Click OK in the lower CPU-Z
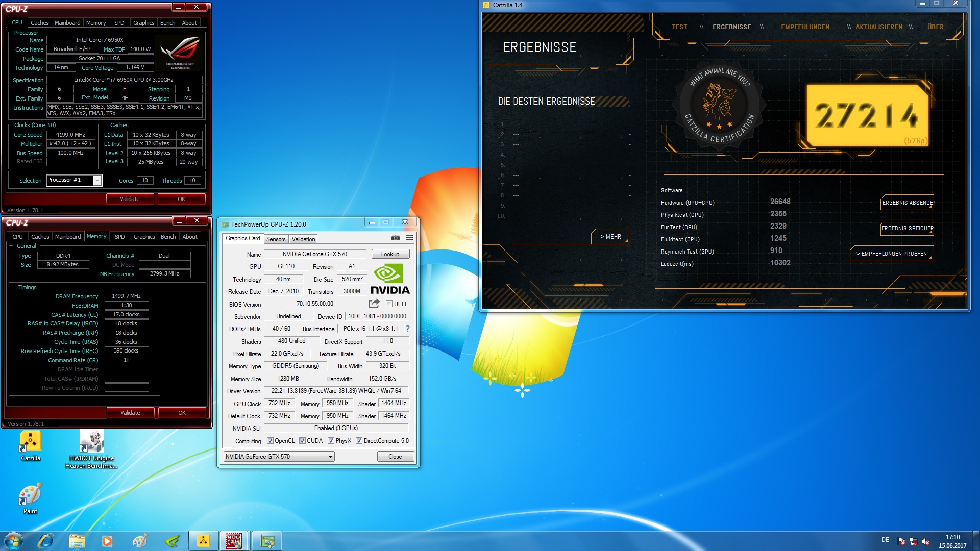Viewport: 980px width, 551px height. (x=182, y=413)
